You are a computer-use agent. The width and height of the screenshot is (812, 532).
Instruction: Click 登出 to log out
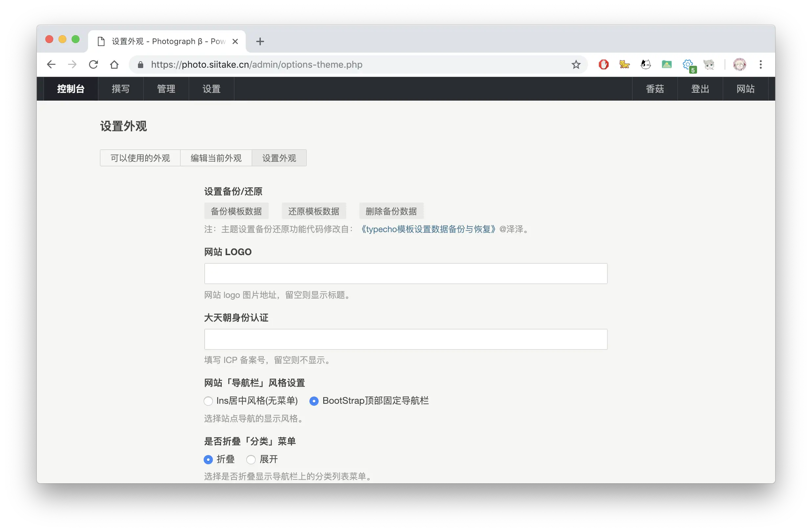tap(700, 89)
